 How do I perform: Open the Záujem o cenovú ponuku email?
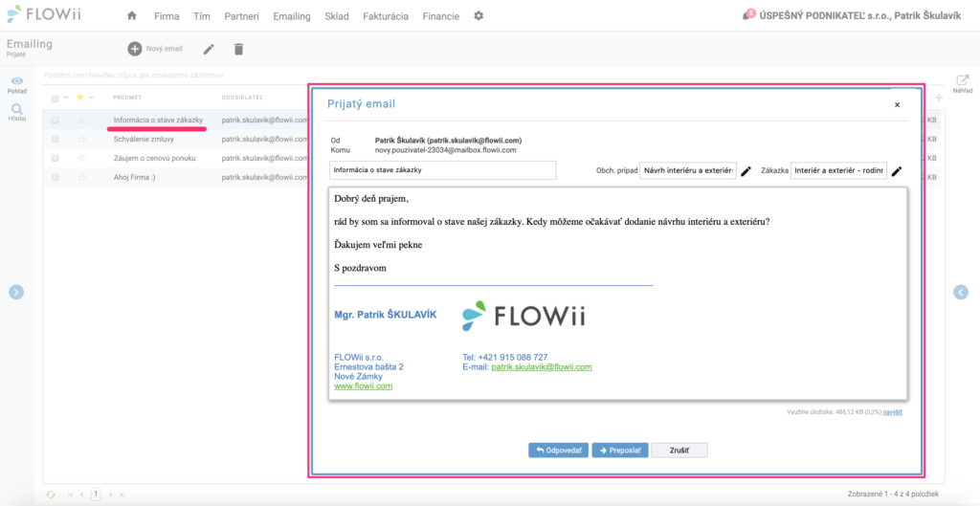(x=152, y=158)
